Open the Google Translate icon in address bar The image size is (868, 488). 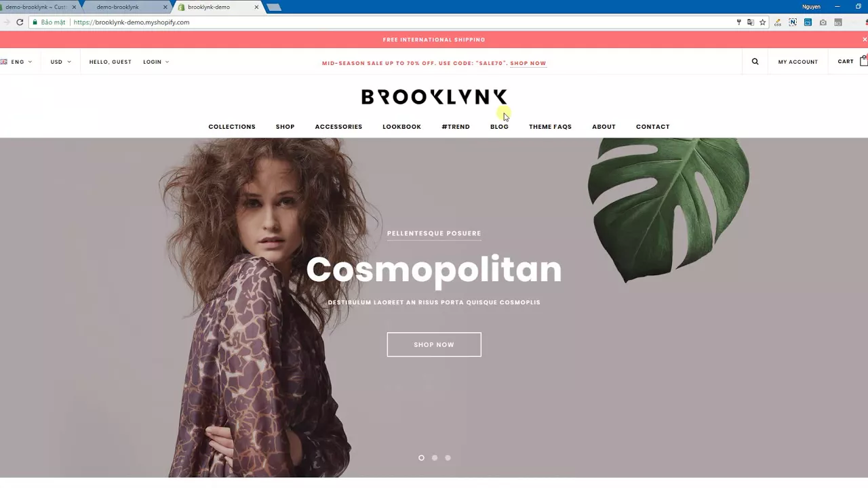[750, 22]
